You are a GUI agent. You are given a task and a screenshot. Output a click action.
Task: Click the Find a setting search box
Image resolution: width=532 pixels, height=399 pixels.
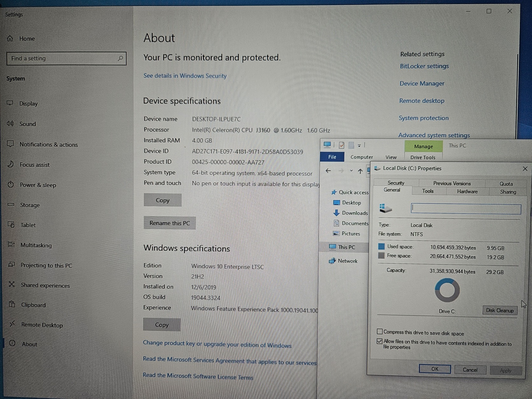pyautogui.click(x=66, y=59)
